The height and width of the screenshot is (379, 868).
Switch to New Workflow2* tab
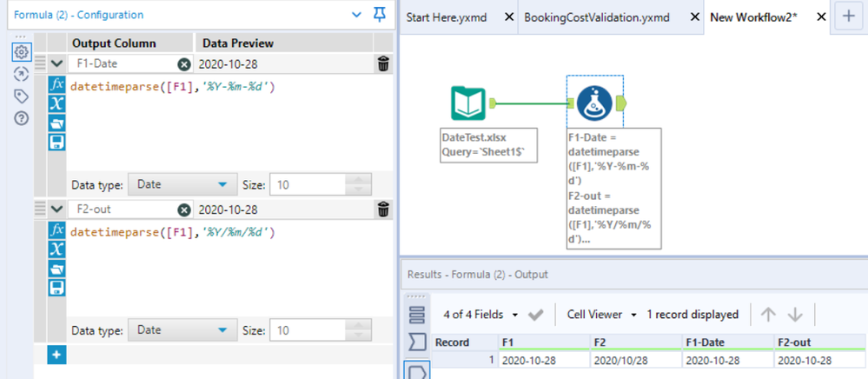tap(753, 17)
